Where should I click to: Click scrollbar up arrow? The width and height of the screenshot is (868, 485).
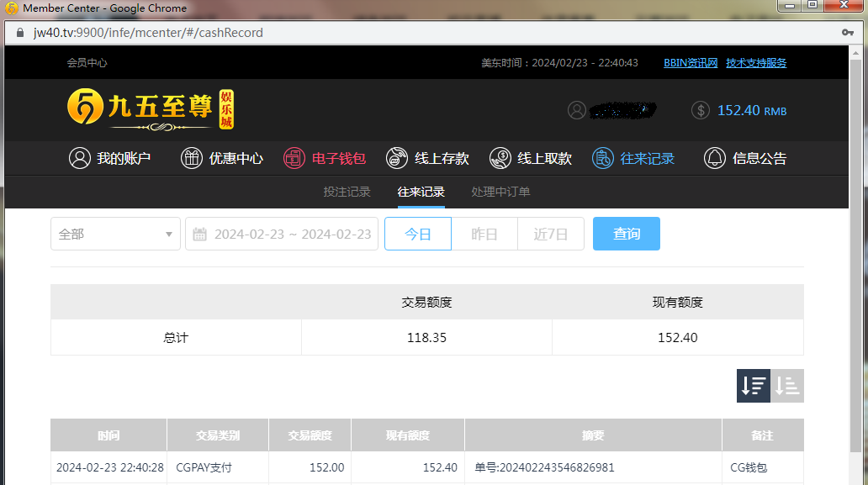tap(855, 54)
